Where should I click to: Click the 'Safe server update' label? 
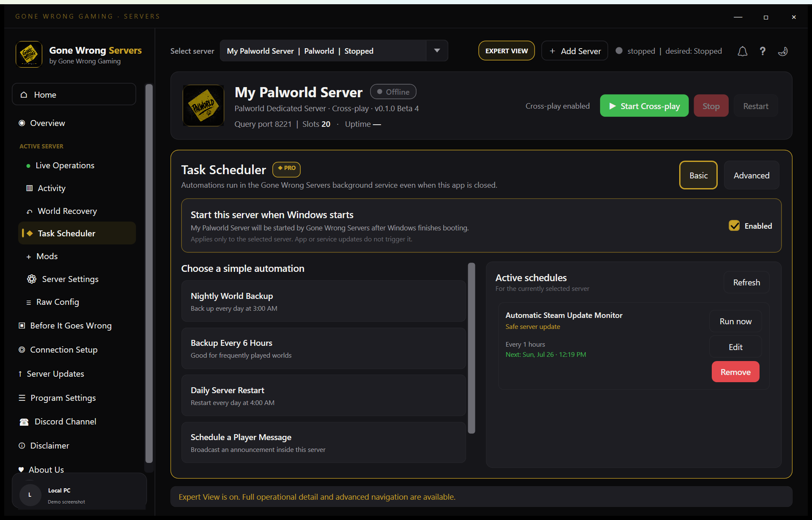click(532, 326)
